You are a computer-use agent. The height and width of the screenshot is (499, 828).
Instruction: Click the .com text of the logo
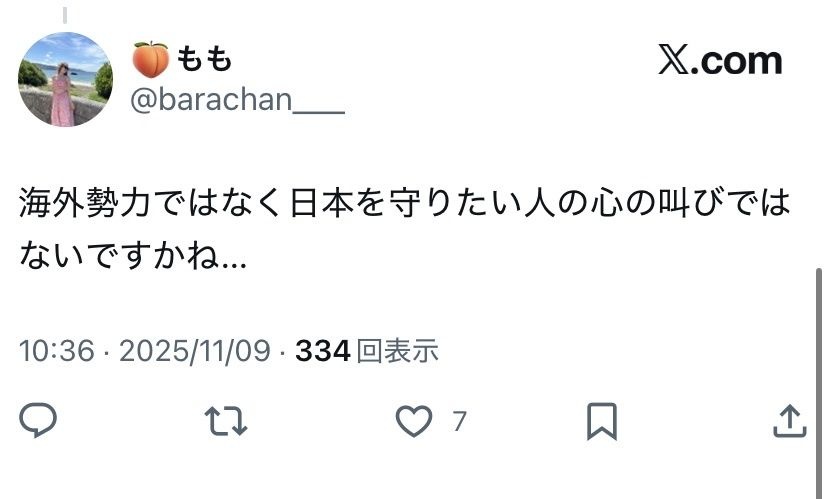tap(737, 62)
